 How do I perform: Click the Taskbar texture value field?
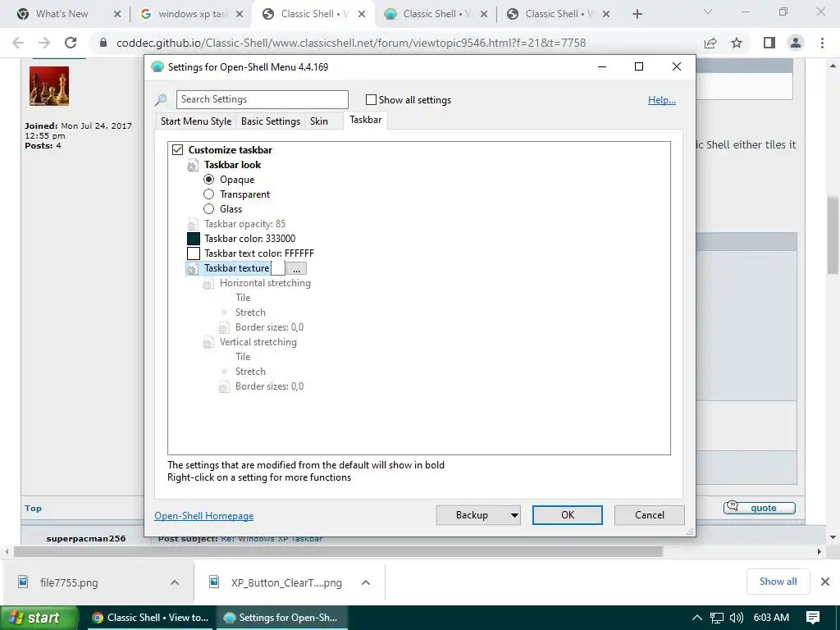coord(278,268)
